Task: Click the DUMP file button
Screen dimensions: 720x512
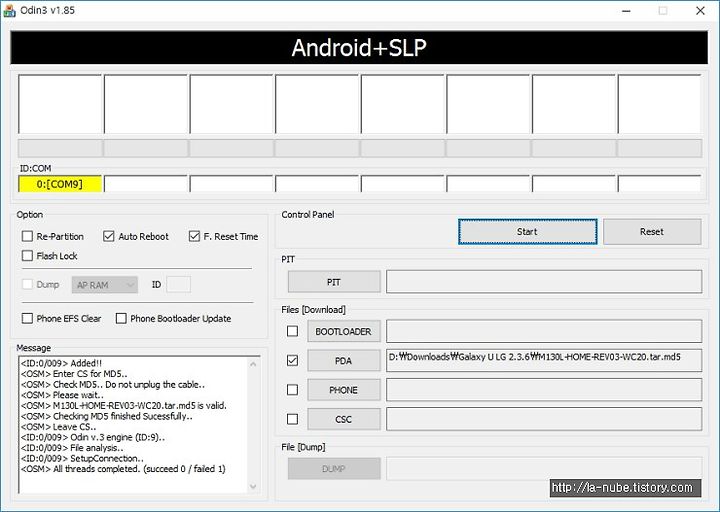Action: (334, 468)
